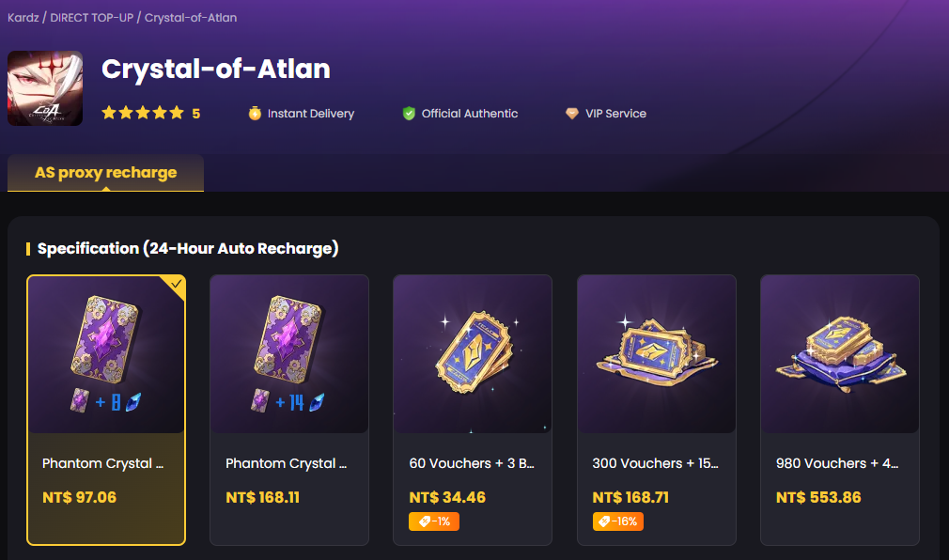Viewport: 949px width, 560px height.
Task: Click the Official Authentic green check icon
Action: (408, 113)
